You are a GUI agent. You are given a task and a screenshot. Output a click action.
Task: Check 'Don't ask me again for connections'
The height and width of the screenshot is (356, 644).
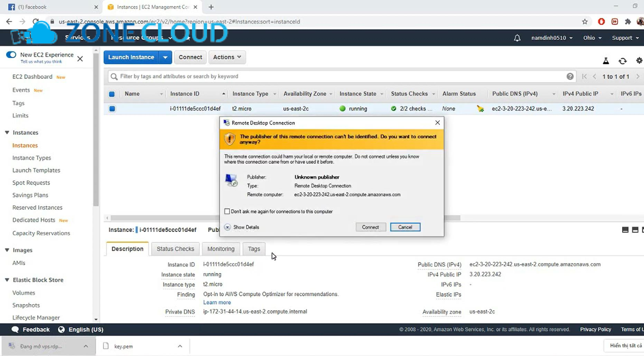[227, 211]
